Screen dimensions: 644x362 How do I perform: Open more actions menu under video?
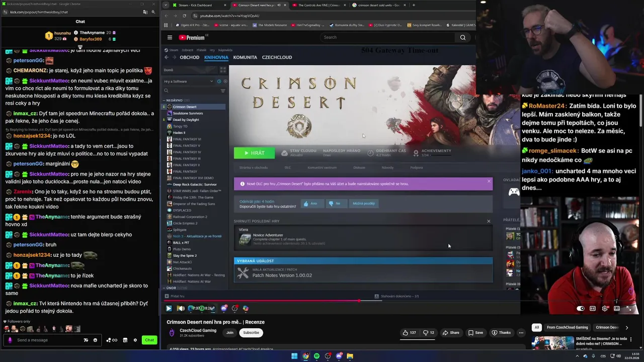[x=521, y=332]
